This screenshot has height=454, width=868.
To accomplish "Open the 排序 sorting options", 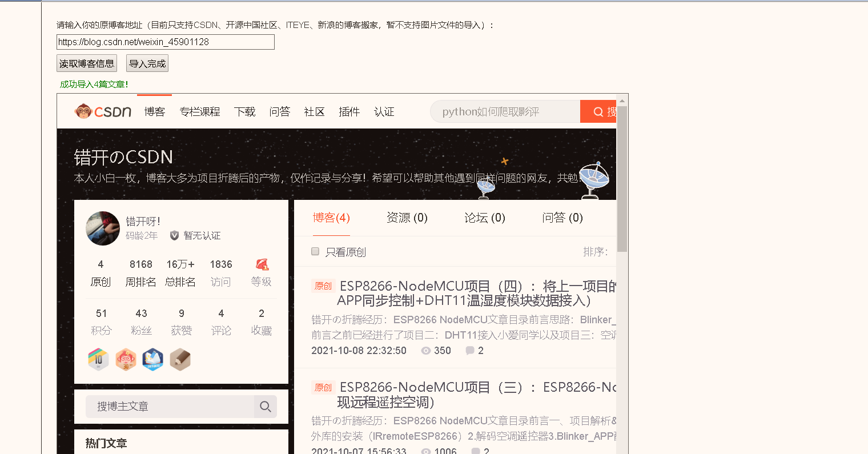I will 595,251.
